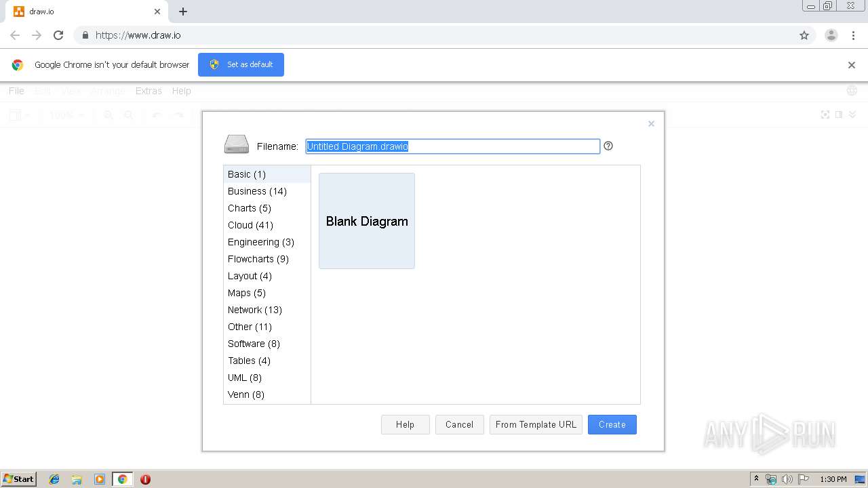The width and height of the screenshot is (868, 488).
Task: Select Charts (5) category
Action: point(267,208)
